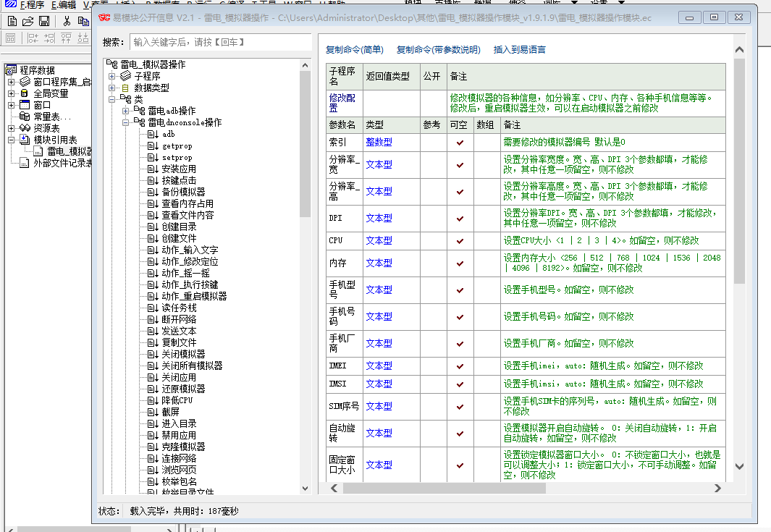Click the 雷电adb操作 class icon
The height and width of the screenshot is (532, 771).
click(x=140, y=111)
